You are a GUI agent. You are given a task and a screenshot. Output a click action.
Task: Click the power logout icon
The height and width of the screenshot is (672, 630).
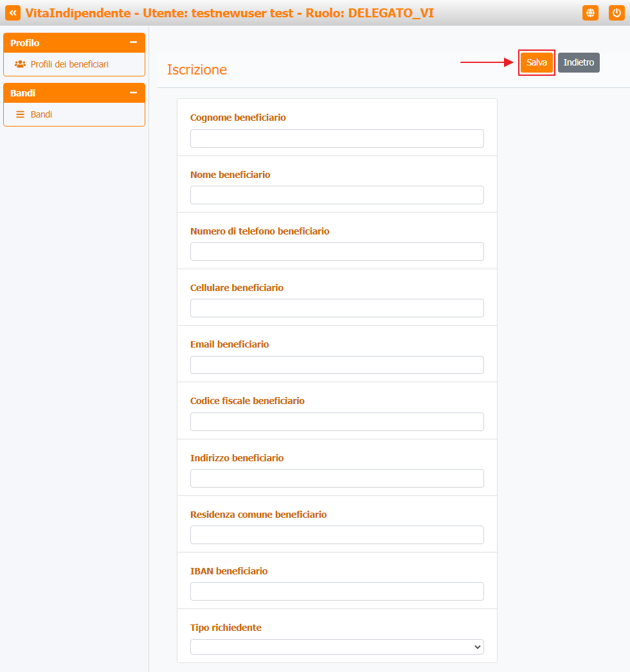(x=616, y=13)
